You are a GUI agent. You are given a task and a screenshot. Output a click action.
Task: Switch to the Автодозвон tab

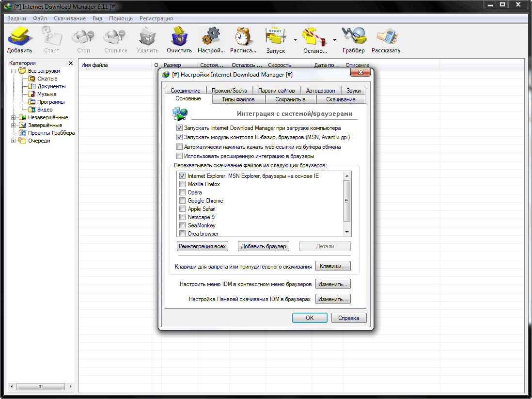(321, 91)
